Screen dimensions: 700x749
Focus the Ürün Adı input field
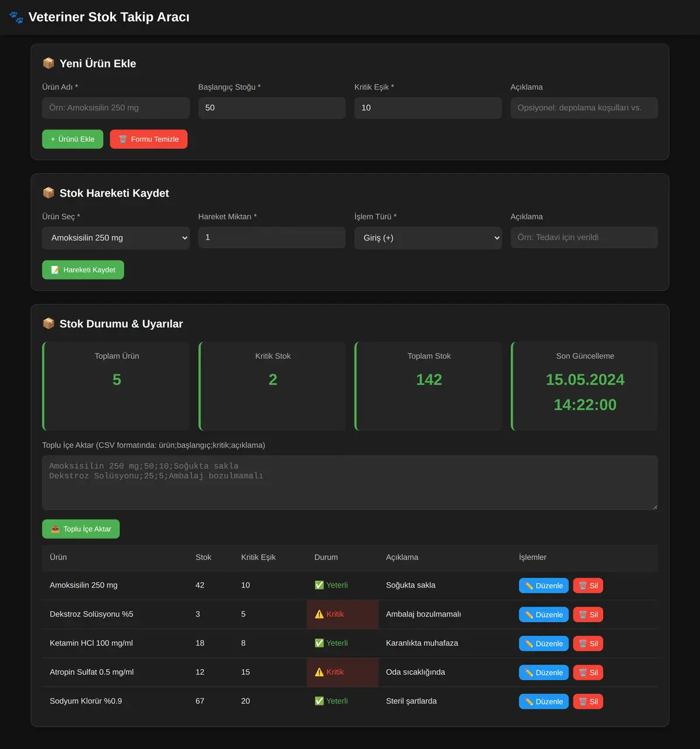pos(116,108)
